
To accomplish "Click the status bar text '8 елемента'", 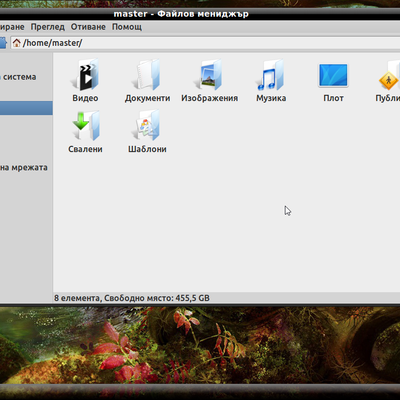I will (x=77, y=298).
